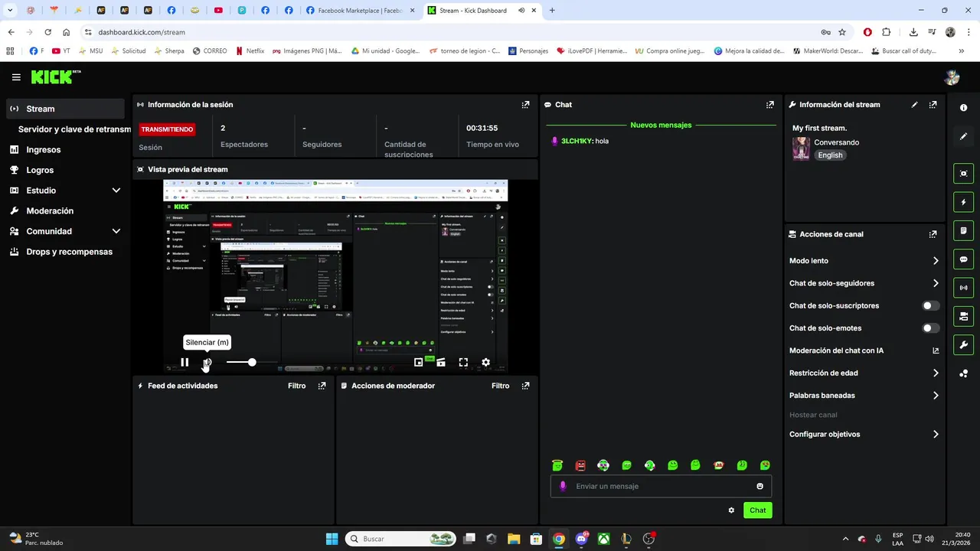
Task: Open the Feed de actividades Filtro
Action: [x=297, y=386]
